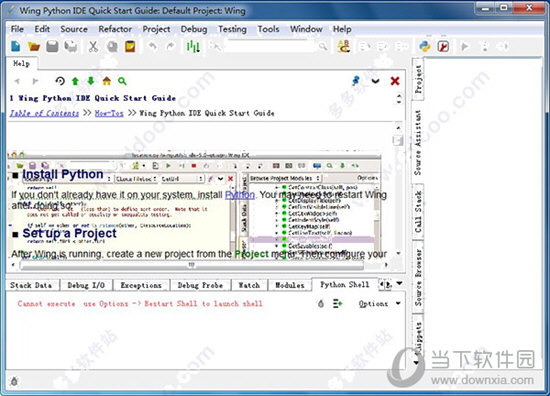Follow the Python hyperlink in guide
Screen dimensions: 550x396
click(240, 195)
